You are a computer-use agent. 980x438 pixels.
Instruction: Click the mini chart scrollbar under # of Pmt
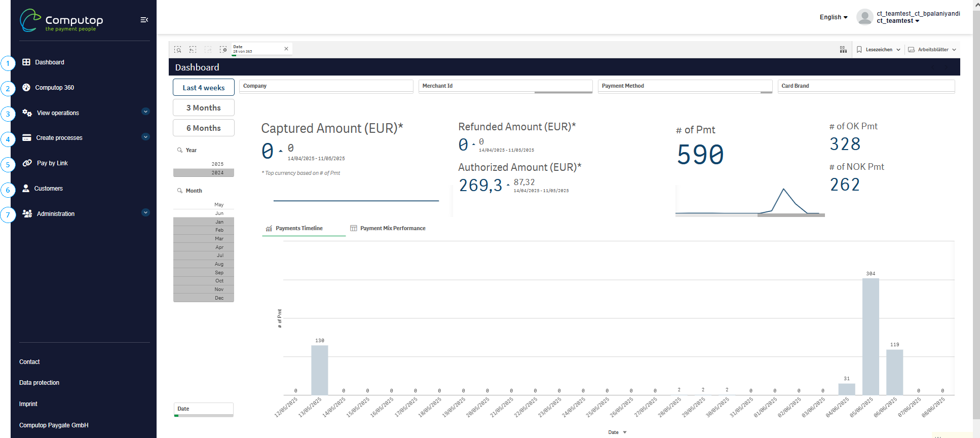click(x=790, y=215)
